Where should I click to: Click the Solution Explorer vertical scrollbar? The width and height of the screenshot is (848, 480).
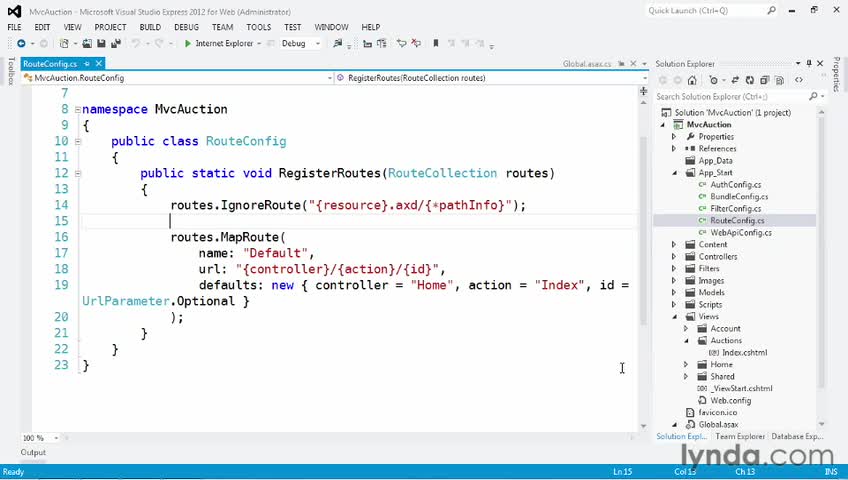tap(822, 252)
